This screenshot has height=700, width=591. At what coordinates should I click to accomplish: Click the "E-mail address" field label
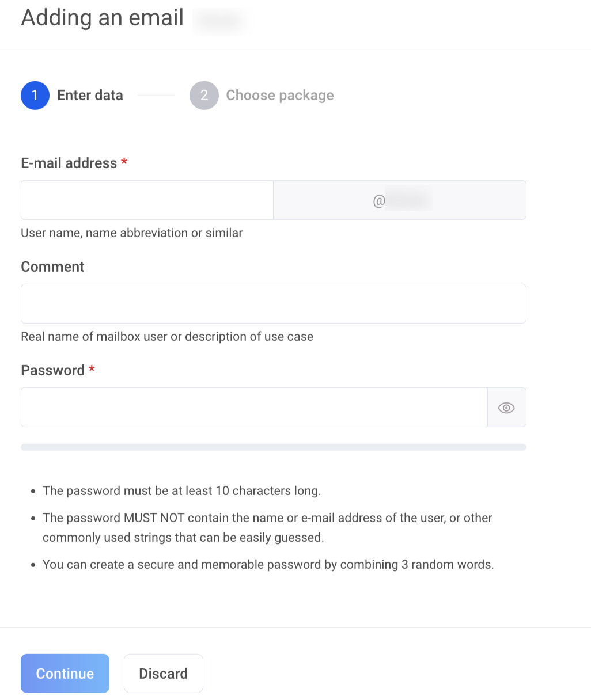click(69, 163)
